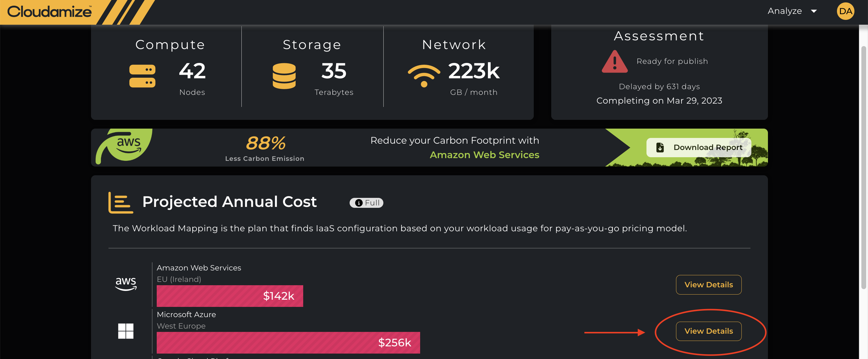
Task: Click the Amazon Web Services carbon link
Action: 484,155
